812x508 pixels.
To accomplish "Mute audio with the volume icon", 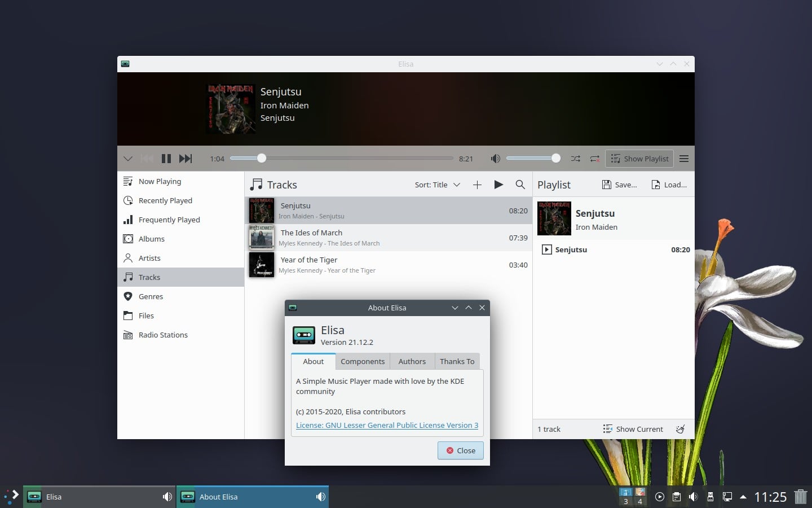I will click(495, 159).
